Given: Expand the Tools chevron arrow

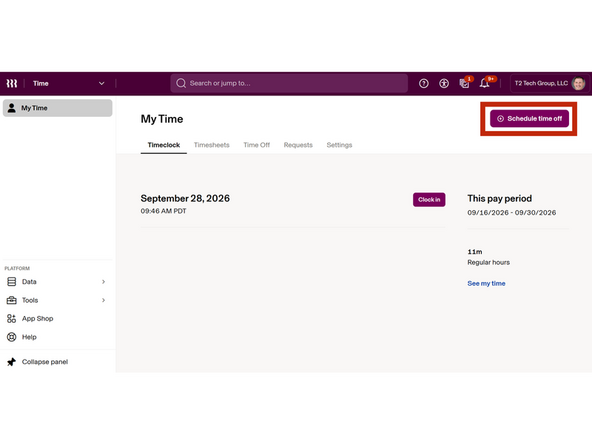Looking at the screenshot, I should coord(103,300).
